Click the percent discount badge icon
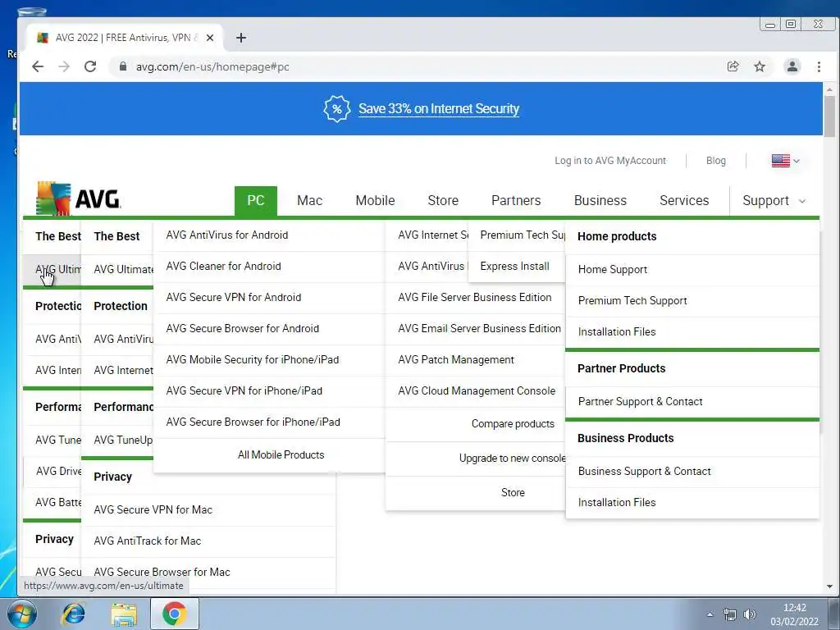840x630 pixels. point(336,109)
